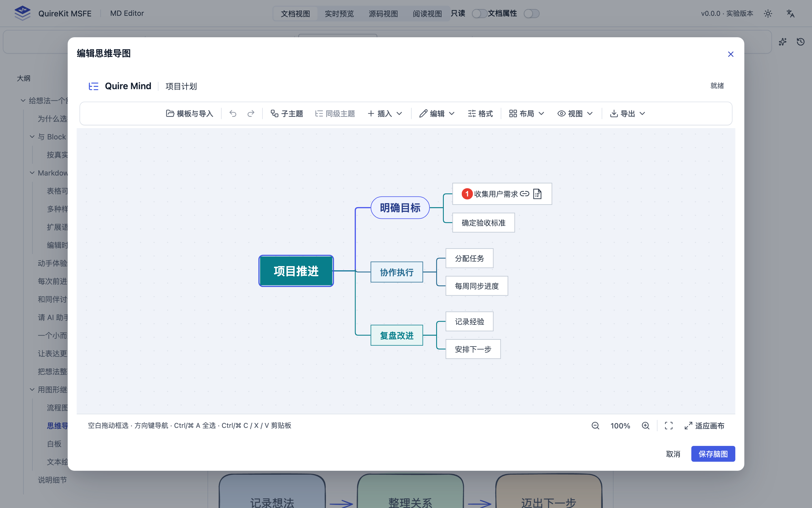Click the sun theme toggle icon

tap(768, 14)
